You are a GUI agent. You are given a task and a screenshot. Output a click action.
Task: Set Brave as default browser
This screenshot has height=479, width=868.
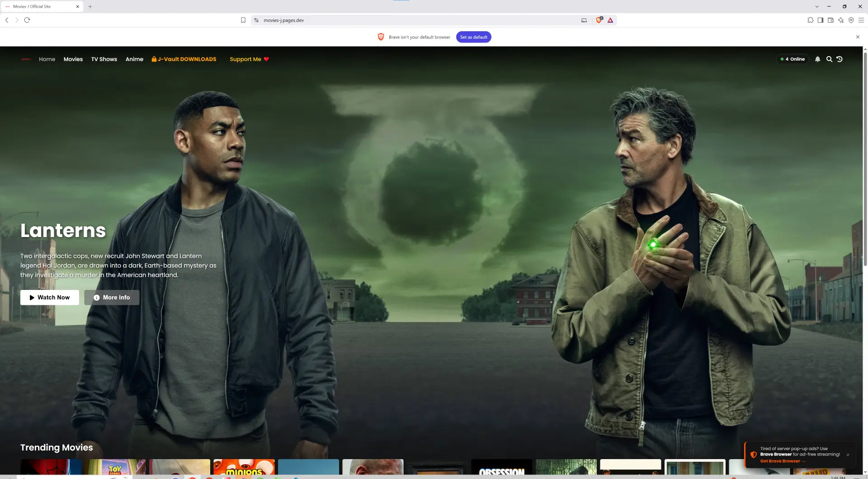pyautogui.click(x=473, y=37)
